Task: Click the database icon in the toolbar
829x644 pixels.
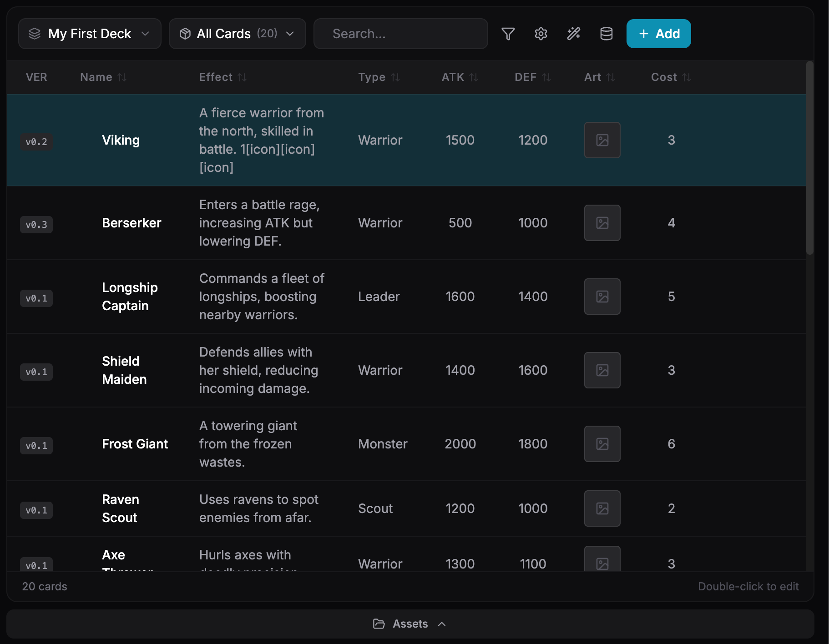Action: [x=606, y=33]
